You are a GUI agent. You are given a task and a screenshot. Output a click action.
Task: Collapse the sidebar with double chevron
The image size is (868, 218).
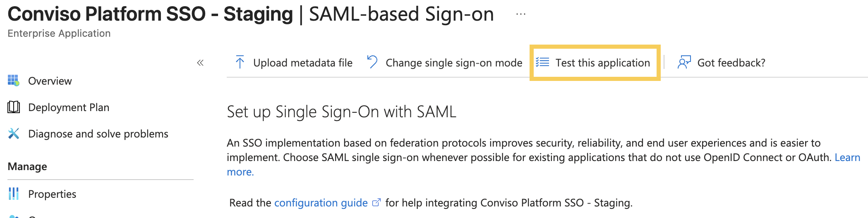(200, 63)
